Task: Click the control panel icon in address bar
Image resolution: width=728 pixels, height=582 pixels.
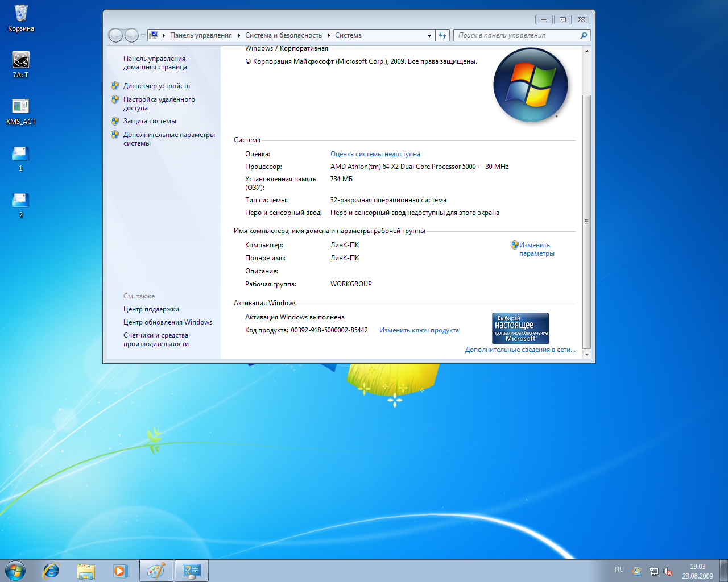Action: coord(154,35)
